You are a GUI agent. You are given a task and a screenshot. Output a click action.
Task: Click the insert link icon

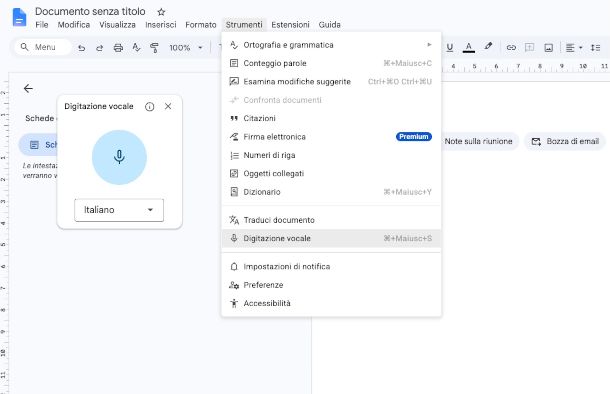pyautogui.click(x=511, y=47)
